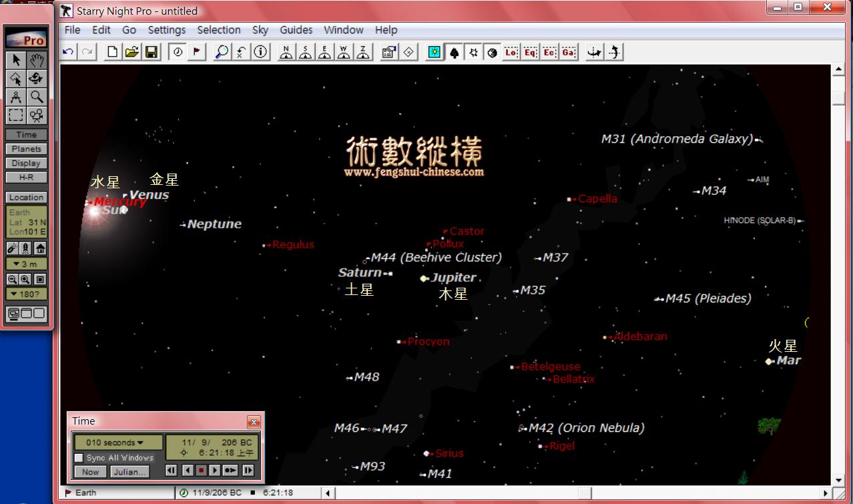Click the Display palette button
Viewport: 853px width, 504px height.
26,163
